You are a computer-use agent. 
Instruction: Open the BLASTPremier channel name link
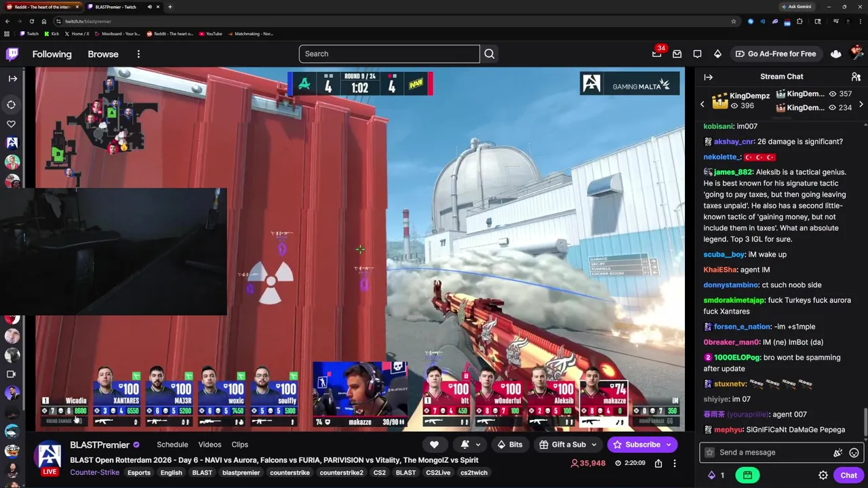(100, 445)
